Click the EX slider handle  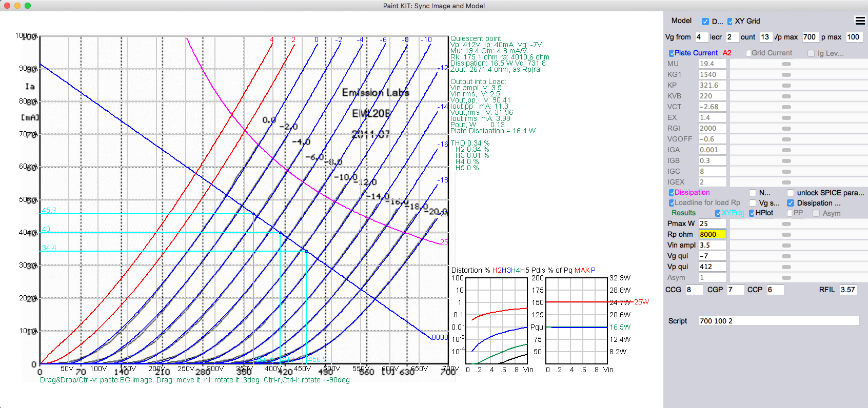pyautogui.click(x=786, y=118)
